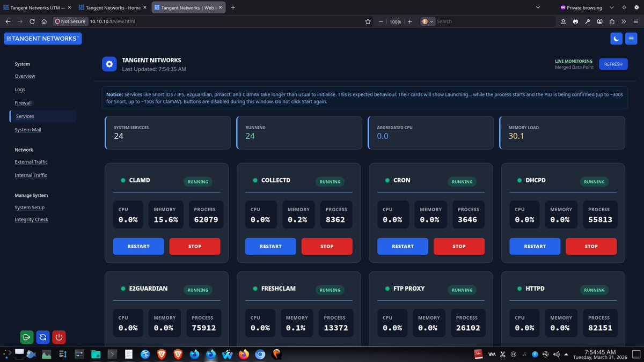Stop the COLLECTD service

point(327,246)
